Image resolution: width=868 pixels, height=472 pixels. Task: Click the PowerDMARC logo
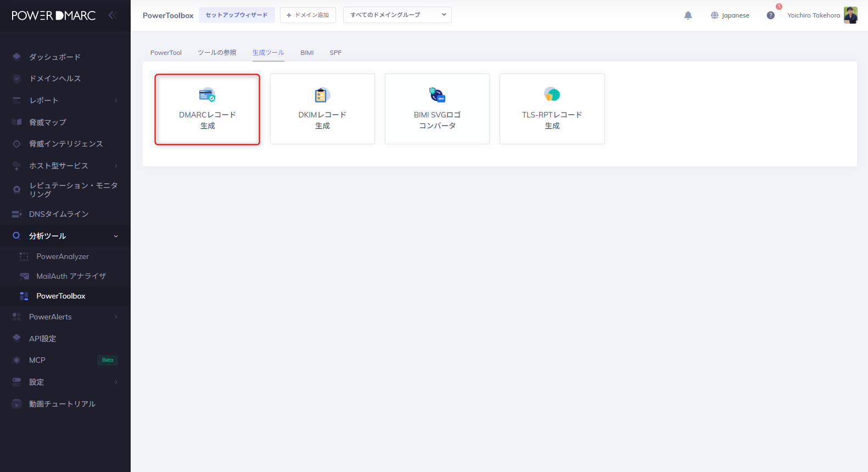coord(54,15)
